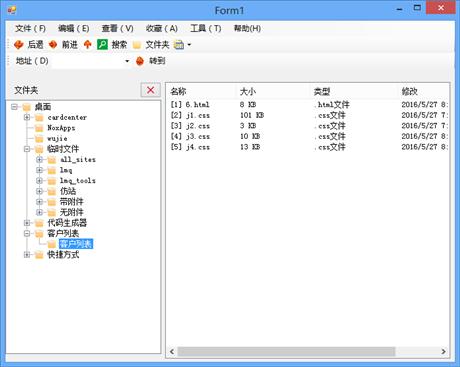Expand the all_sites folder node
This screenshot has width=460, height=367.
[39, 160]
